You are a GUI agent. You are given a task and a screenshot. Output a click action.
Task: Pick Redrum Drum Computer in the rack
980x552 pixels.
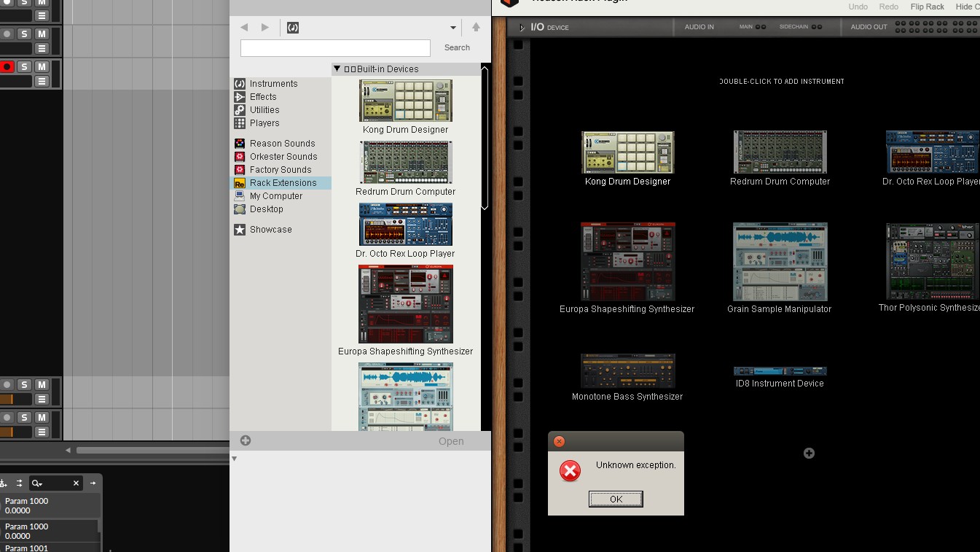coord(780,159)
